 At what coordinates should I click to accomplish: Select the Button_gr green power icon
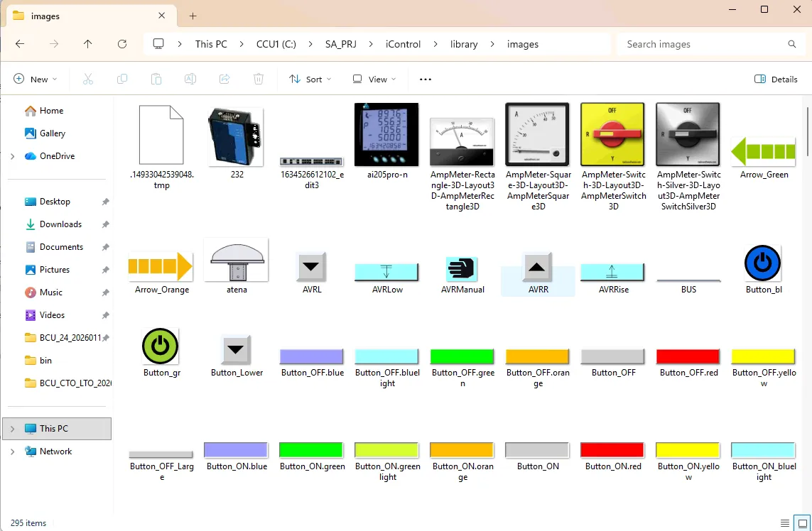(161, 352)
